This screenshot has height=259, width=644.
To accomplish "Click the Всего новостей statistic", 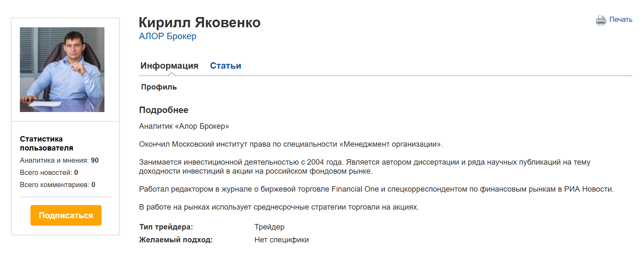I will pyautogui.click(x=49, y=173).
